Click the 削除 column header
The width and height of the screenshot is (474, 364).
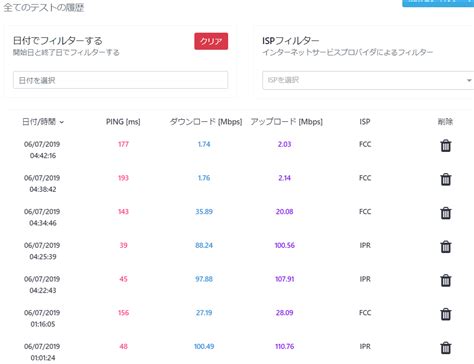445,122
